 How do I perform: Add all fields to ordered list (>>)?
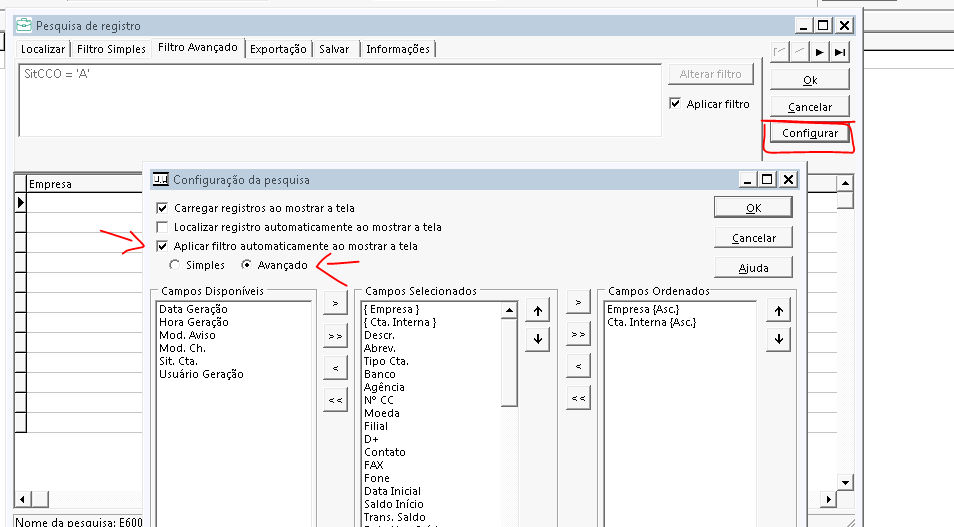coord(578,333)
